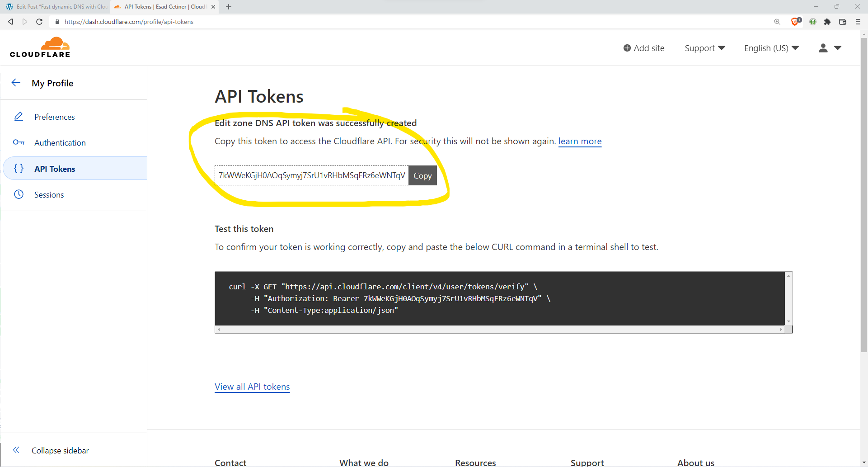Open Authentication in the sidebar
The height and width of the screenshot is (467, 868).
tap(60, 143)
